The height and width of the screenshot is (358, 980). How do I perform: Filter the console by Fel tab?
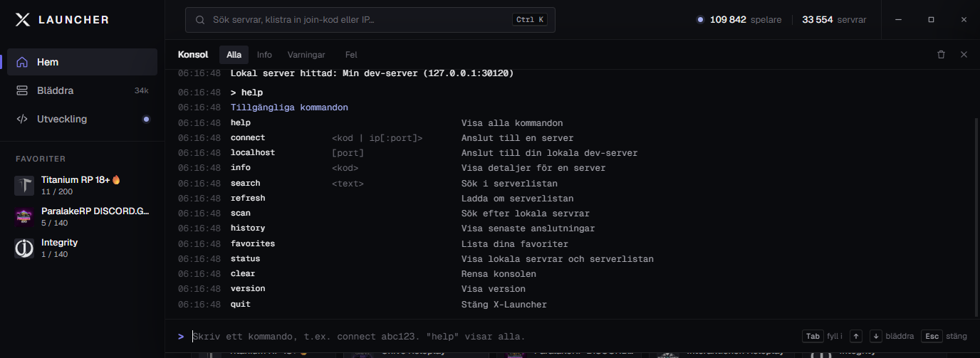pyautogui.click(x=351, y=54)
